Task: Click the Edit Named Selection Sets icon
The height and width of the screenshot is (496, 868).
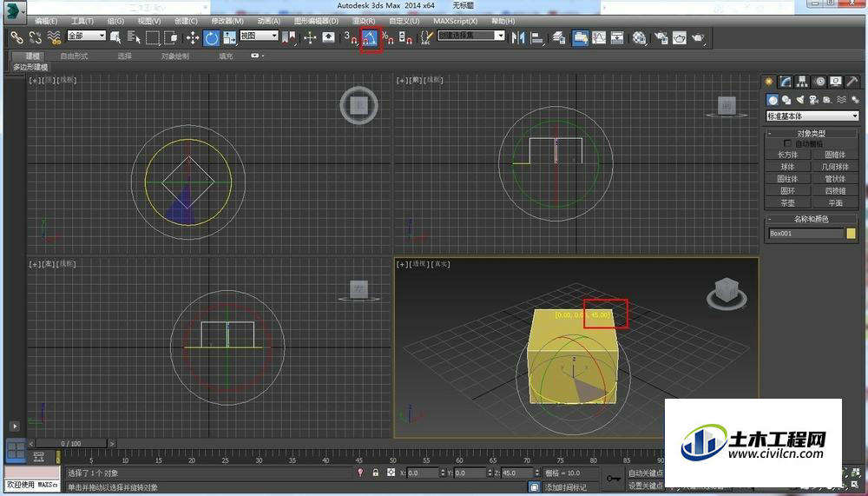Action: [426, 37]
